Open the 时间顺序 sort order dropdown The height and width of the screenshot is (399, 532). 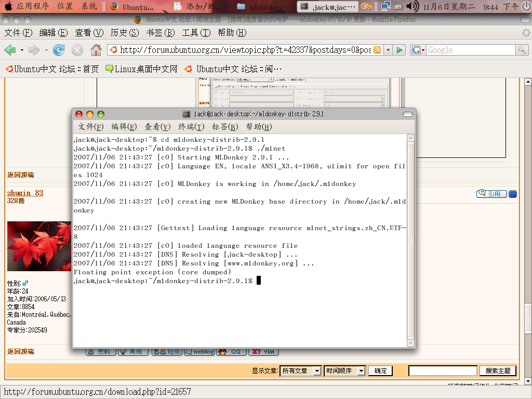coord(345,371)
